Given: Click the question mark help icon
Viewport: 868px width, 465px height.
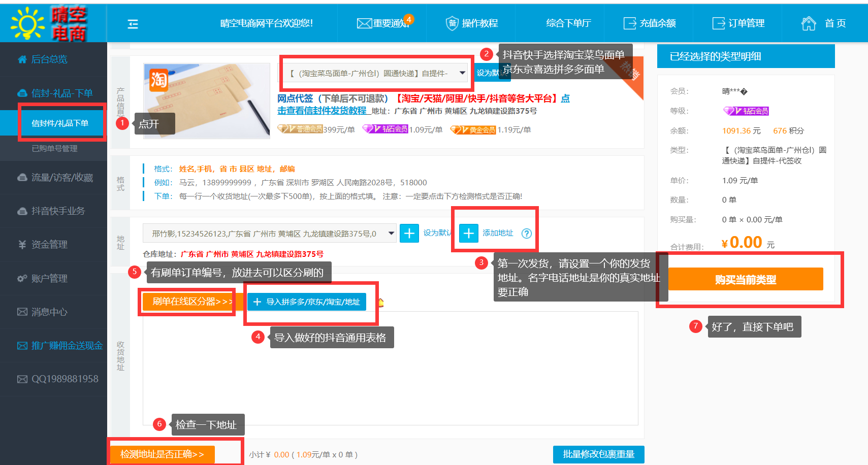Looking at the screenshot, I should pyautogui.click(x=527, y=234).
